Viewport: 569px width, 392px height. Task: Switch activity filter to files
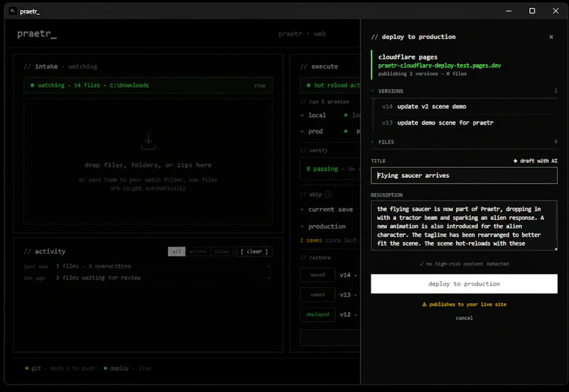(x=221, y=252)
